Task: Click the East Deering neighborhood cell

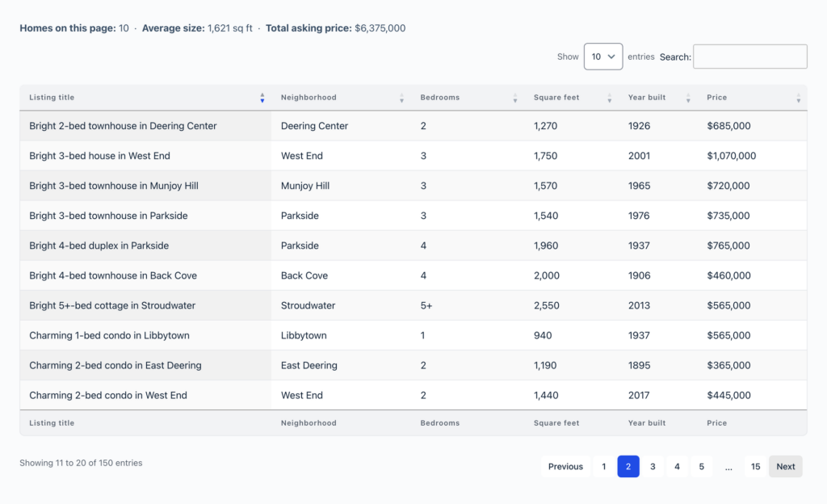Action: [342, 365]
